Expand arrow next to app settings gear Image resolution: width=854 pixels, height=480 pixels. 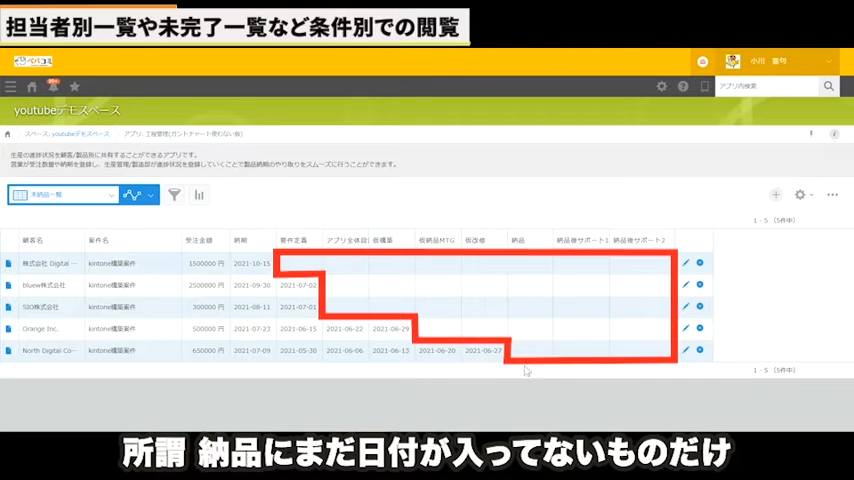click(812, 195)
